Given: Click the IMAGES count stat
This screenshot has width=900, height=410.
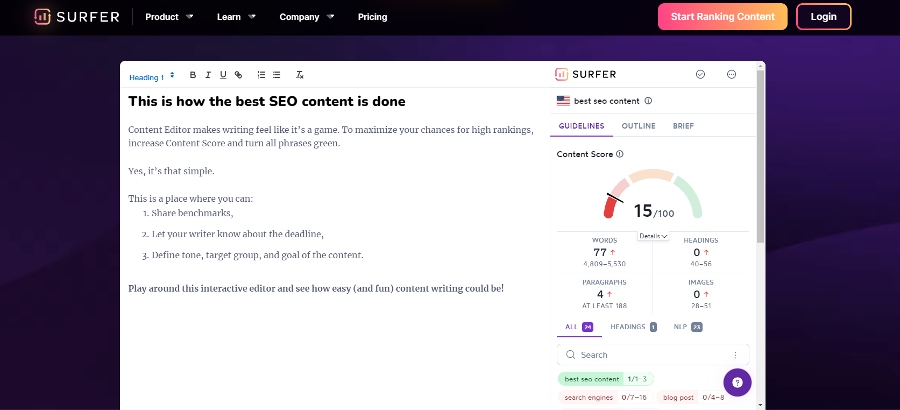Looking at the screenshot, I should click(x=700, y=294).
